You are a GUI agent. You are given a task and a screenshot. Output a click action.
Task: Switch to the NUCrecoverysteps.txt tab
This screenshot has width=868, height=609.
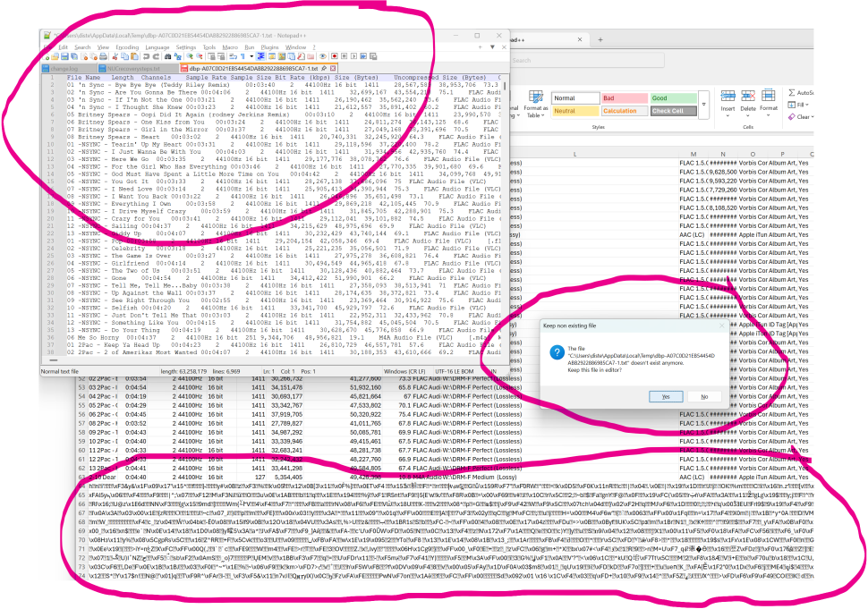tap(132, 68)
